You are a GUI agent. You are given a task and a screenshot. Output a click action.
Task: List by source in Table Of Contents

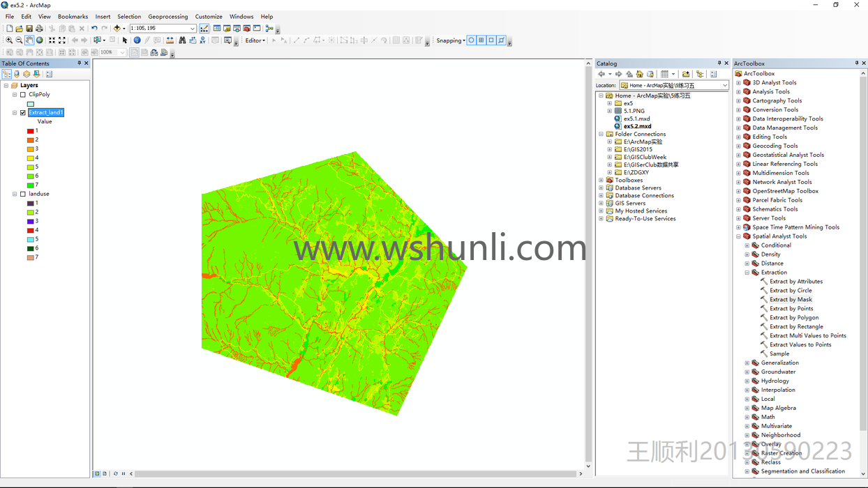(x=17, y=74)
